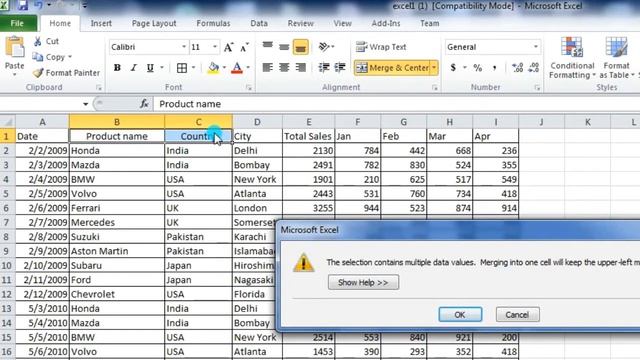
Task: Switch to the Review tab
Action: coord(300,23)
